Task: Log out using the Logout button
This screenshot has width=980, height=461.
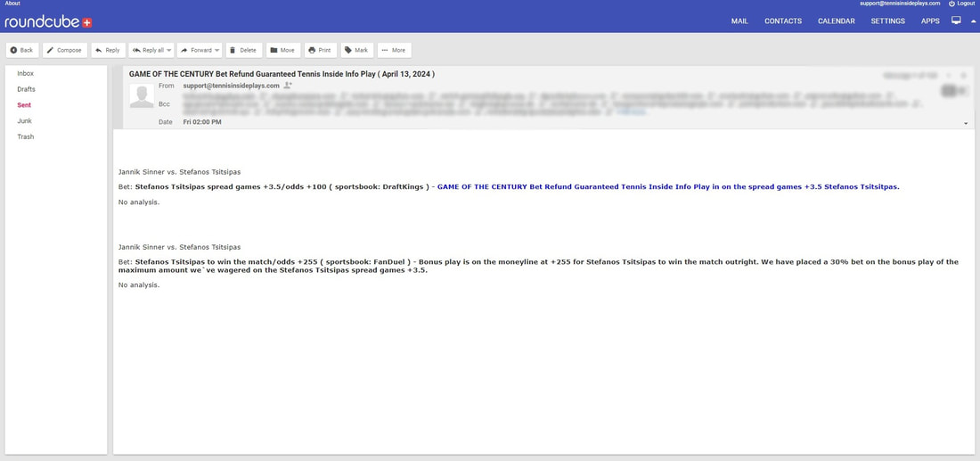Action: pos(962,4)
